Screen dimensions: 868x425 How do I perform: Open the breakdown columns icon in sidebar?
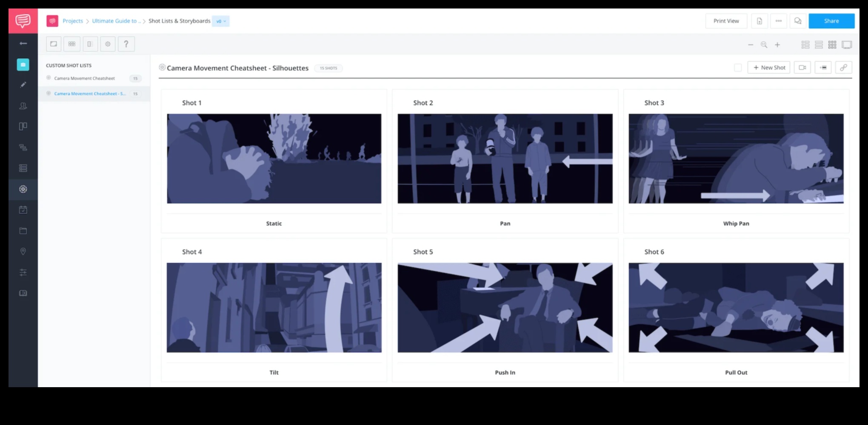point(23,126)
